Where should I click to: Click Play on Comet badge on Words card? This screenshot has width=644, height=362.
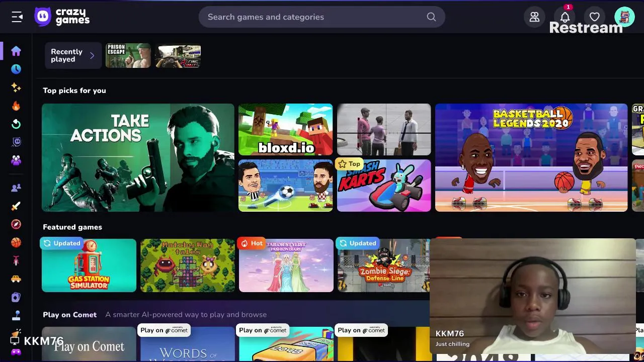tap(164, 330)
